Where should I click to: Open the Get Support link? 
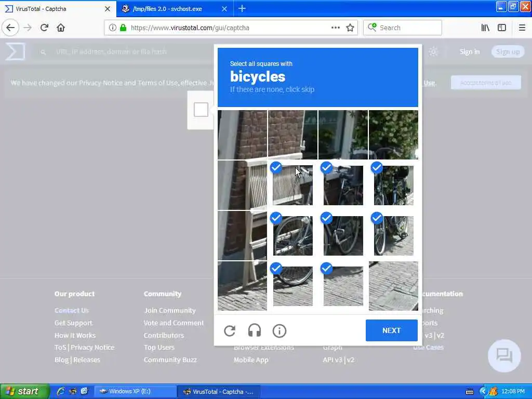point(73,323)
